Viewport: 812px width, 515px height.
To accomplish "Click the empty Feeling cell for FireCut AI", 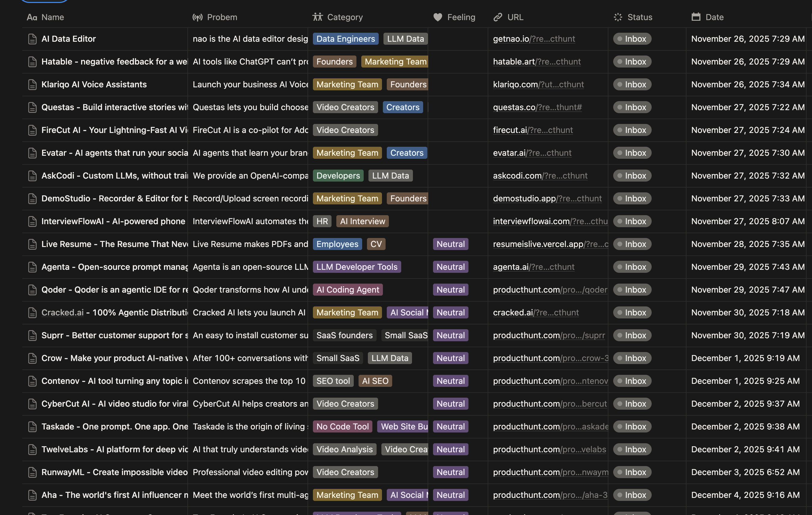I will coord(457,130).
